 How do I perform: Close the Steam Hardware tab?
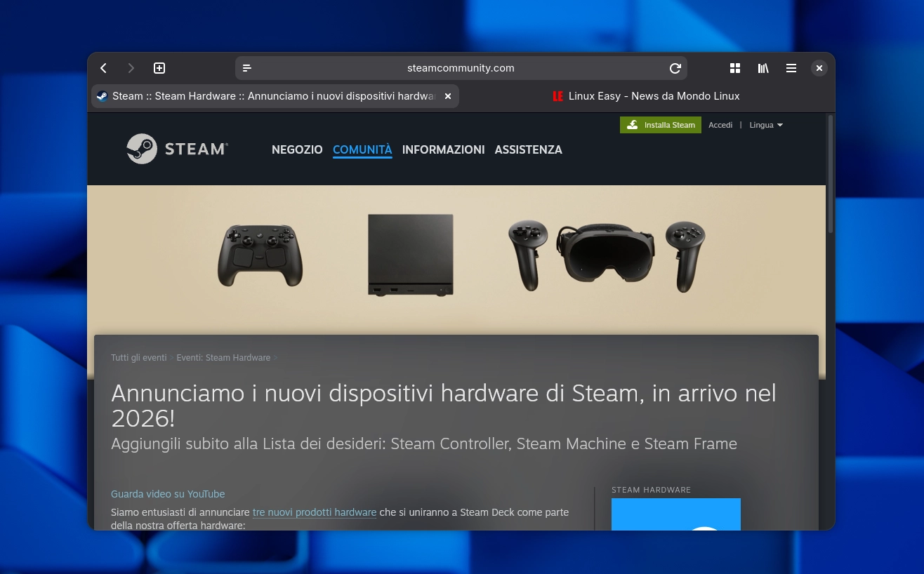tap(447, 96)
